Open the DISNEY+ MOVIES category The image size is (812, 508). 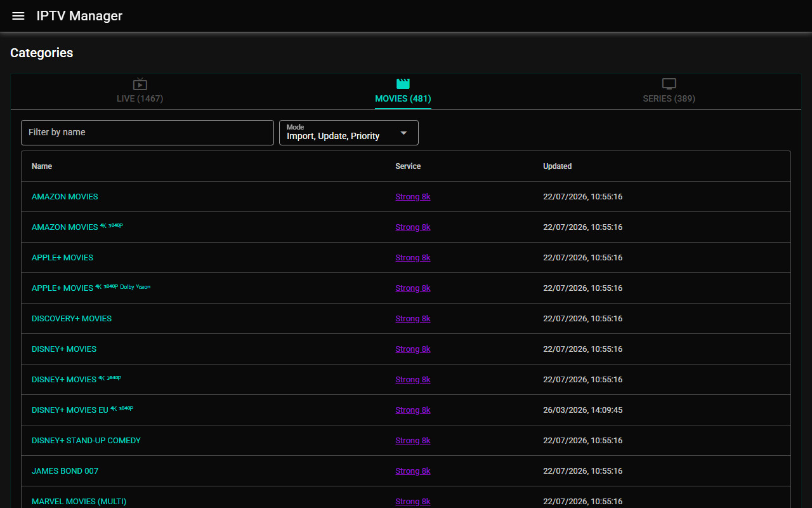tap(64, 349)
